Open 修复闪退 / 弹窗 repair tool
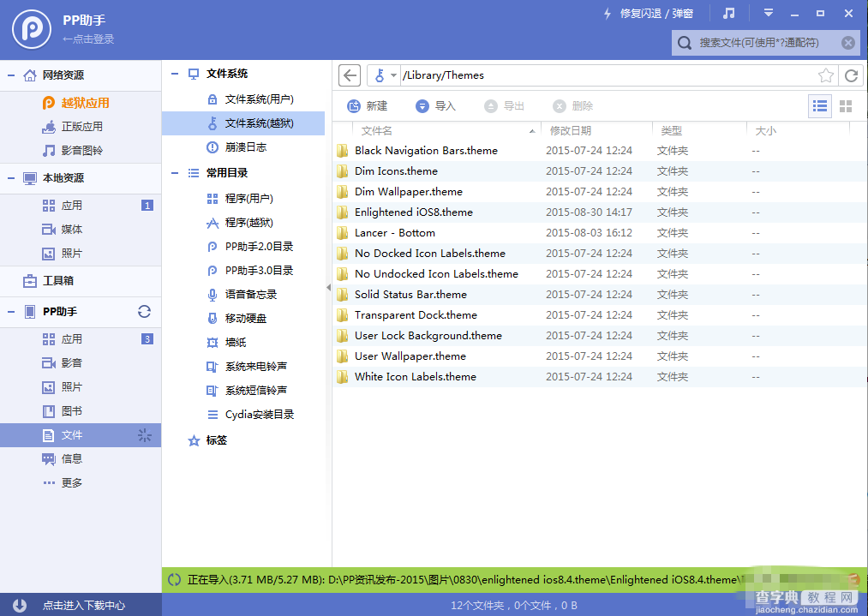 coord(649,14)
